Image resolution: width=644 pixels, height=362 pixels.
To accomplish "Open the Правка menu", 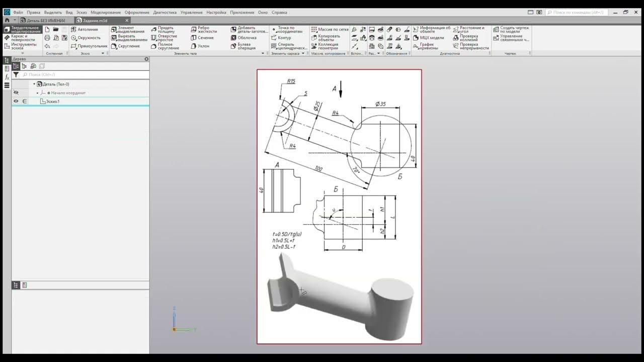I will point(33,12).
